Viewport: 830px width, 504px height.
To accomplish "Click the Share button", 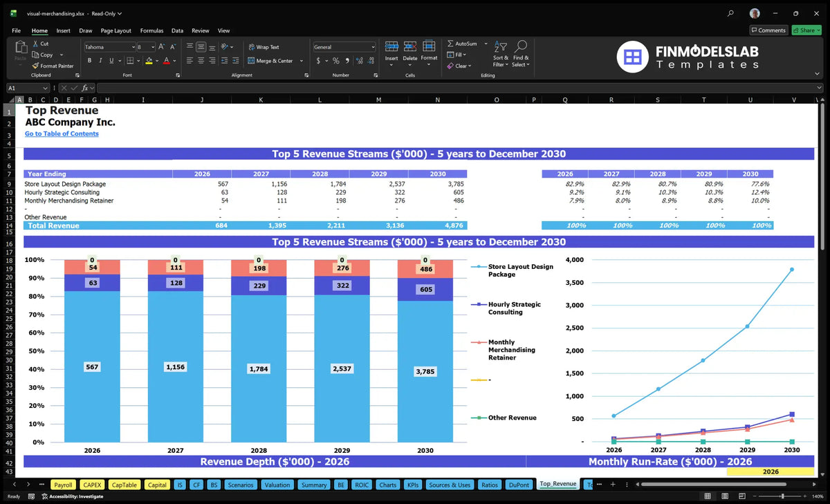I will [x=806, y=30].
